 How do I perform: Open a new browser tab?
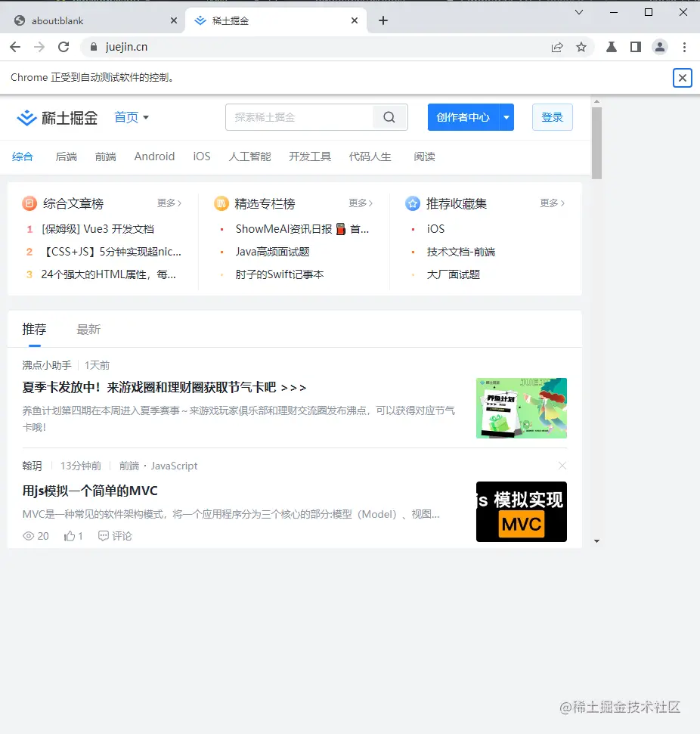(383, 20)
